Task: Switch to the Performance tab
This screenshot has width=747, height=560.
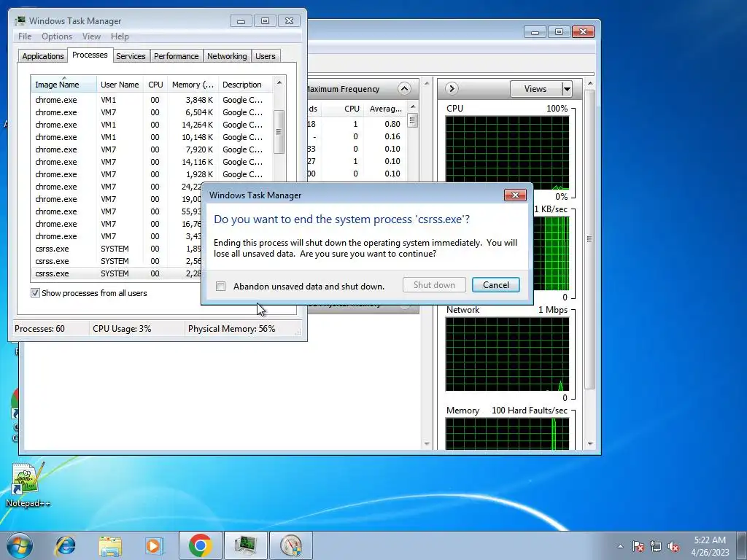Action: pyautogui.click(x=176, y=56)
